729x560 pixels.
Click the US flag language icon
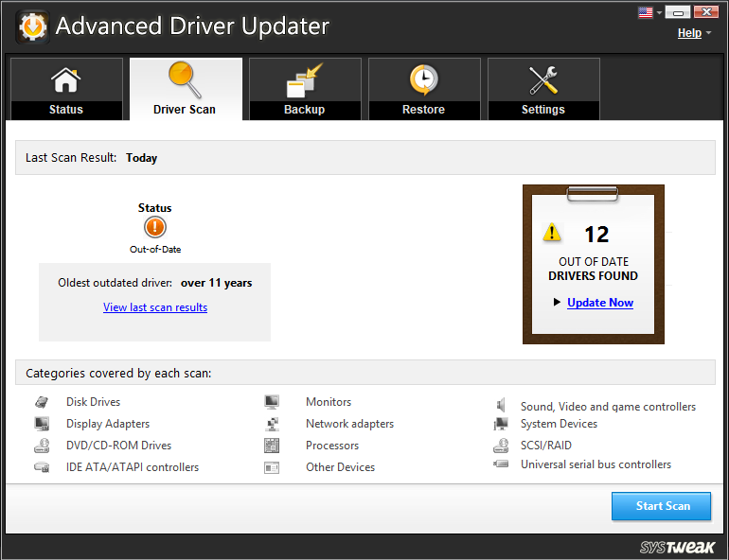click(646, 12)
